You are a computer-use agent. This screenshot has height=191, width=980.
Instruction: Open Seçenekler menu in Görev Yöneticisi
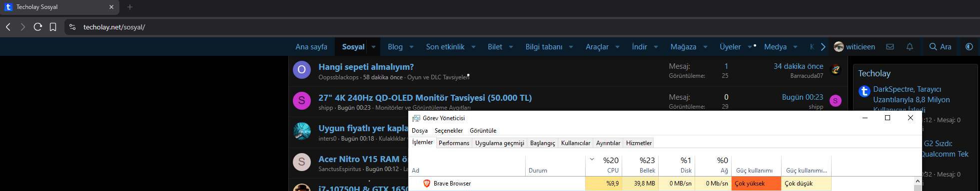pos(449,131)
